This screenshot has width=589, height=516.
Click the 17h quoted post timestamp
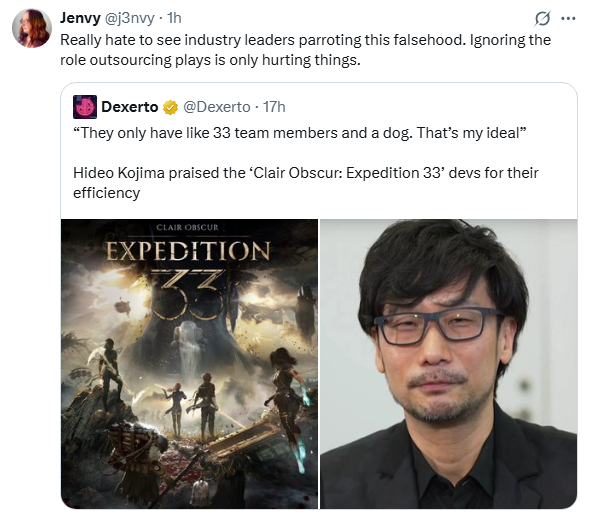[x=274, y=107]
